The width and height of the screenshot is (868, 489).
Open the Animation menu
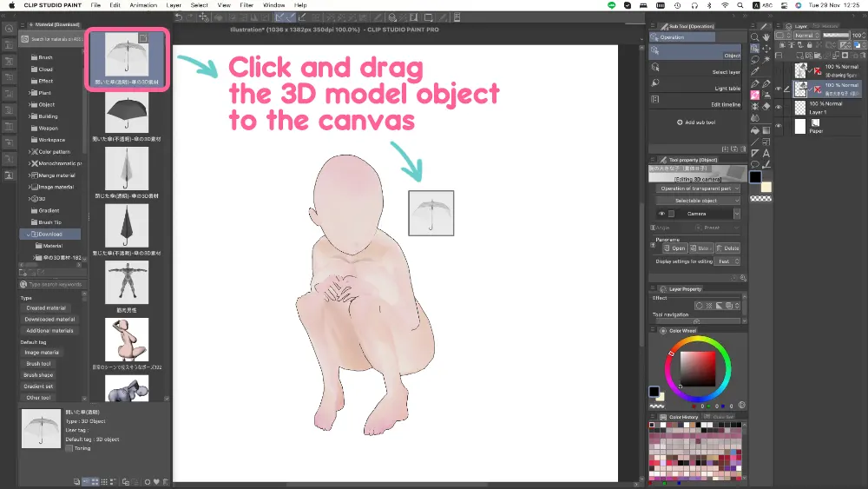(143, 5)
